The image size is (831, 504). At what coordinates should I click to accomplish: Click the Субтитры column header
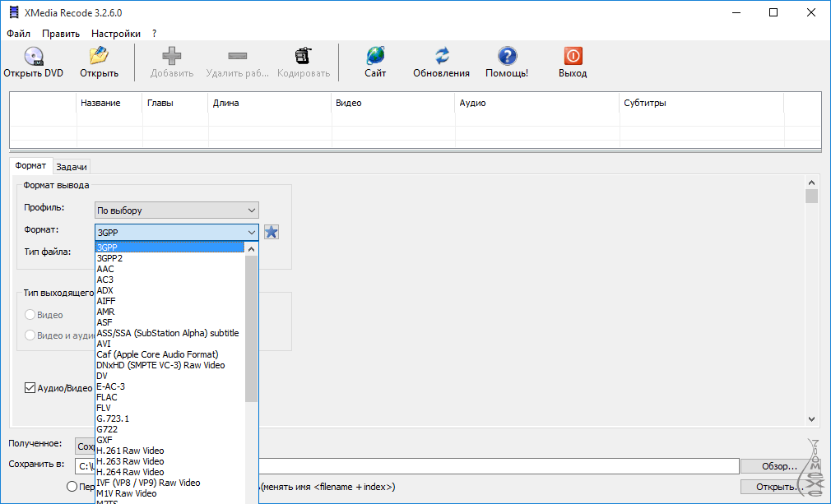click(x=701, y=104)
